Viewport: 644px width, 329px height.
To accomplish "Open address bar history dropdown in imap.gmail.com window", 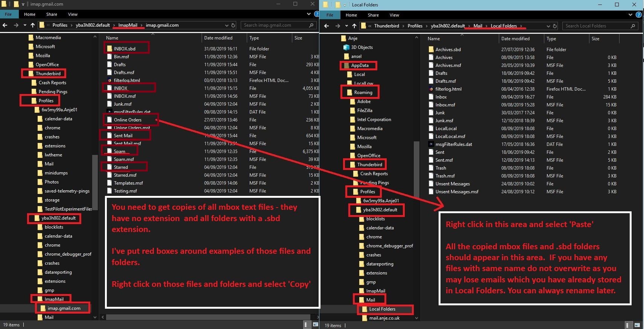I will [x=227, y=25].
